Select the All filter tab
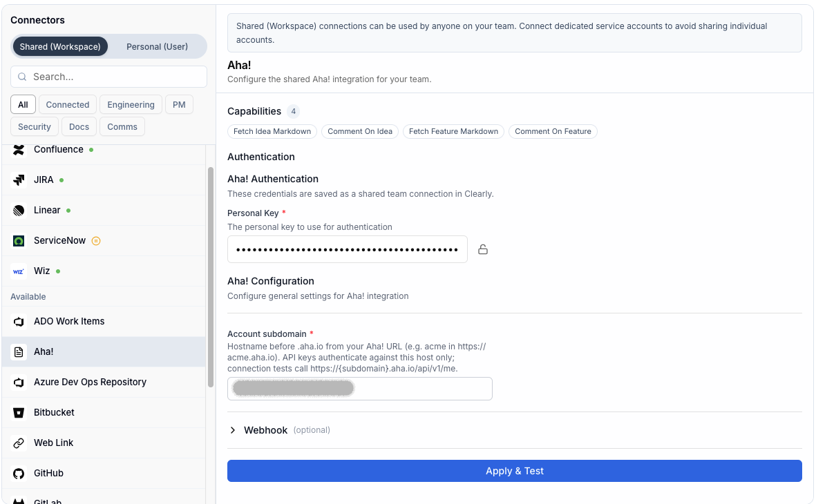 [x=23, y=104]
